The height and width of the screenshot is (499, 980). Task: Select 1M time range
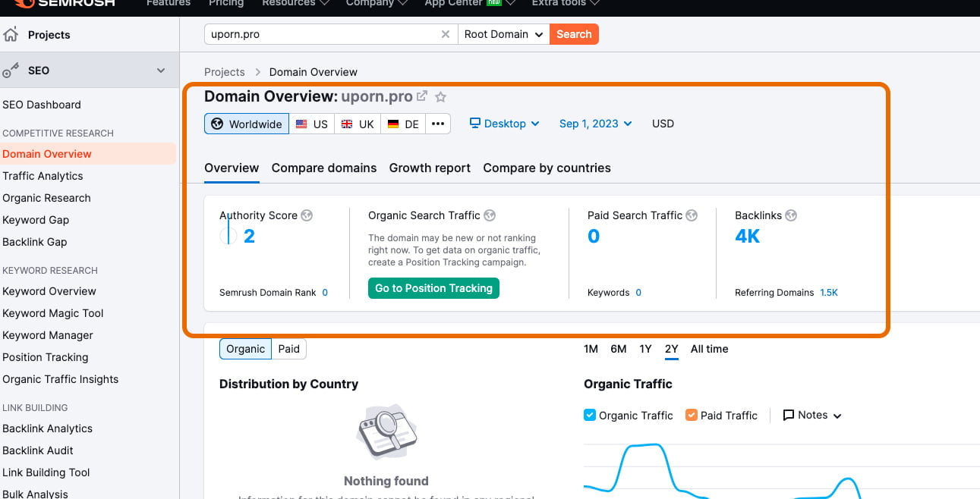(591, 349)
